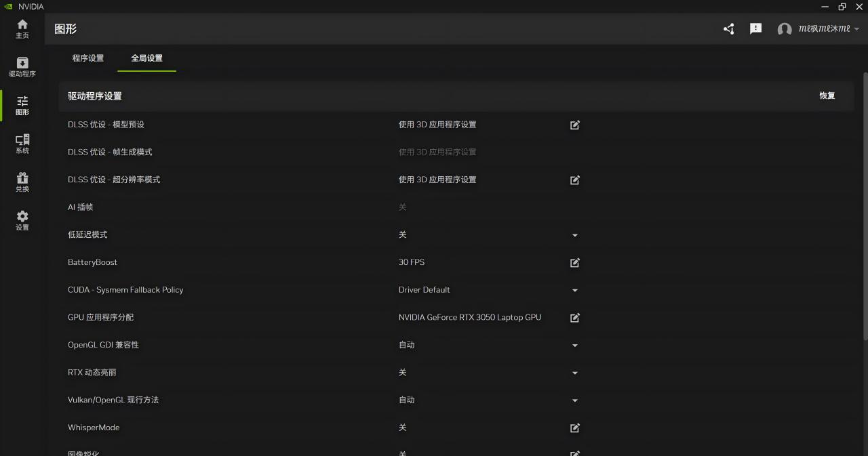The image size is (868, 456).
Task: Click the DLSS 优设 - 模型预设 label
Action: [x=106, y=125]
